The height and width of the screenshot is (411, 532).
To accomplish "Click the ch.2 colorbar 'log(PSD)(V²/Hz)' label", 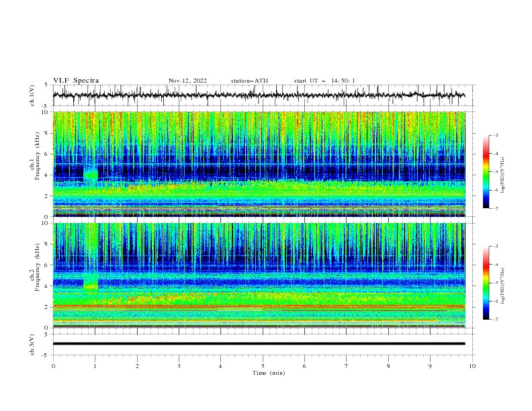I will tap(503, 286).
